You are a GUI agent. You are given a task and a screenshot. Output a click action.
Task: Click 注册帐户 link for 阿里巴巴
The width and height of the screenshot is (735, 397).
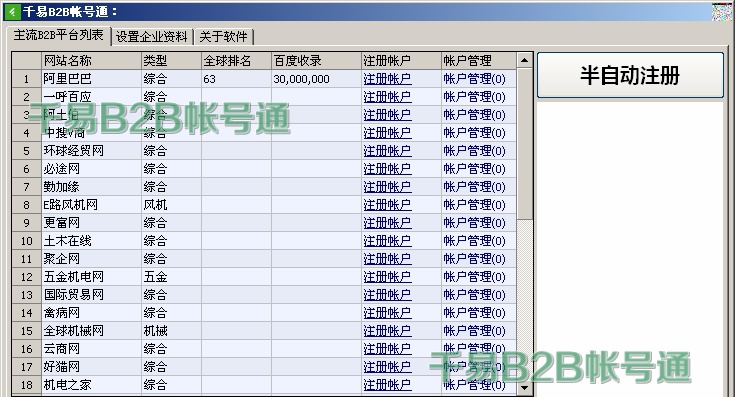click(387, 79)
